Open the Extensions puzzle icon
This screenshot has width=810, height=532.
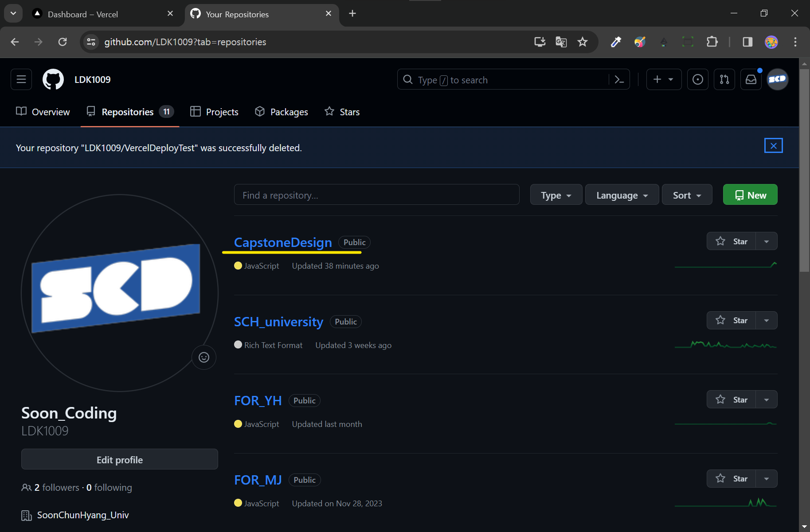(712, 42)
